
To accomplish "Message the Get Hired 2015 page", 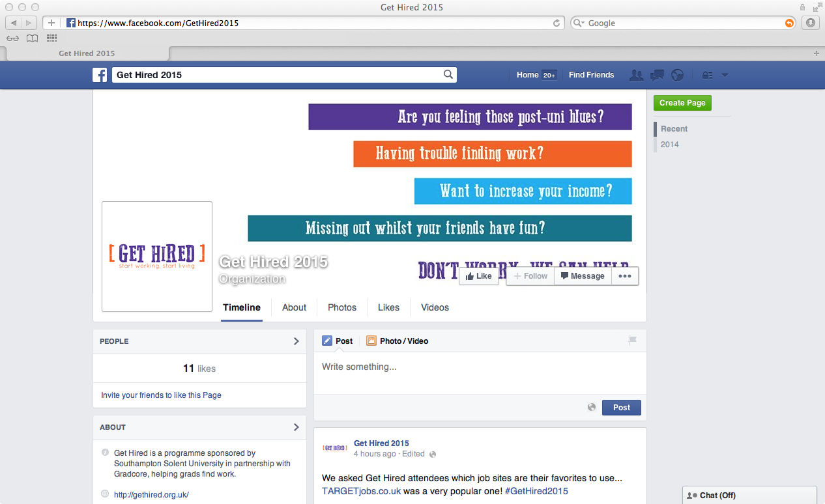I will pyautogui.click(x=583, y=276).
